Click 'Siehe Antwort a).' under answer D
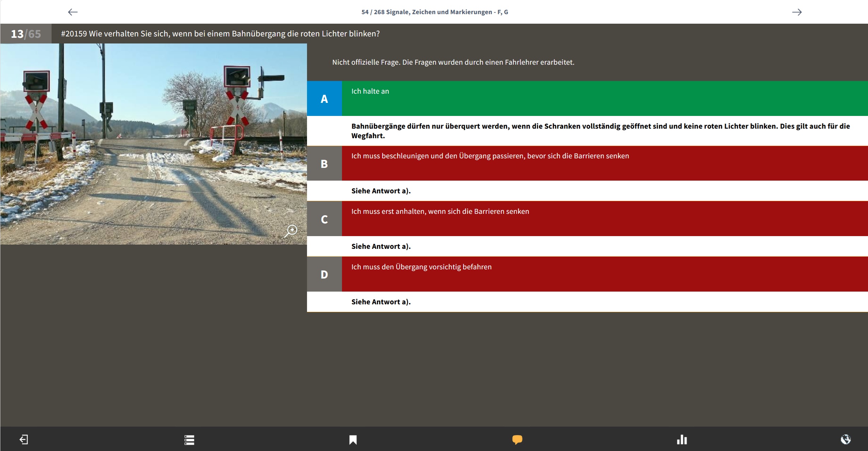Screen dimensions: 868x451 381,302
